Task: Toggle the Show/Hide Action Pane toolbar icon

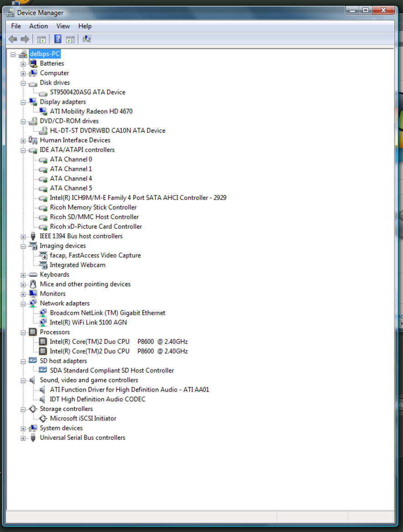Action: tap(71, 40)
